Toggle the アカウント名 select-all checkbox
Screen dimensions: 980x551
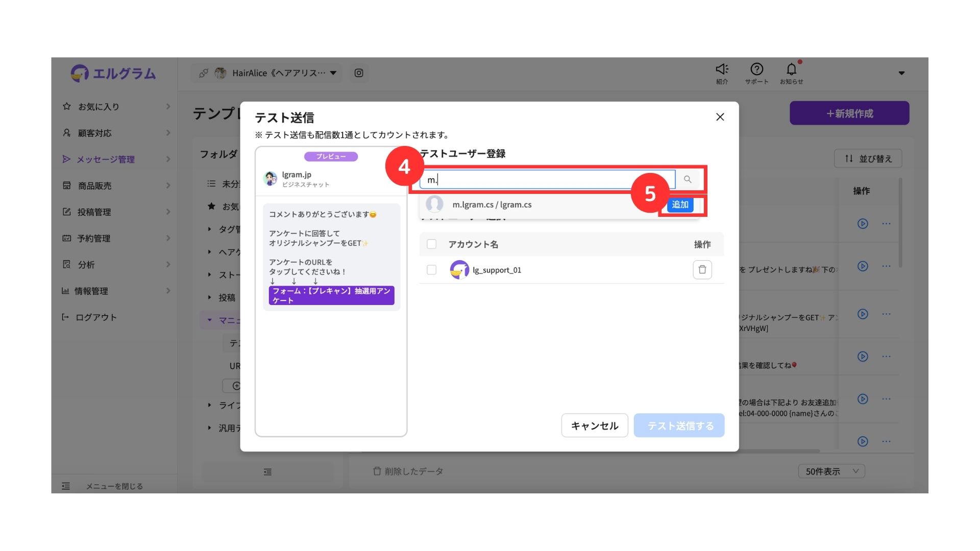pyautogui.click(x=432, y=244)
